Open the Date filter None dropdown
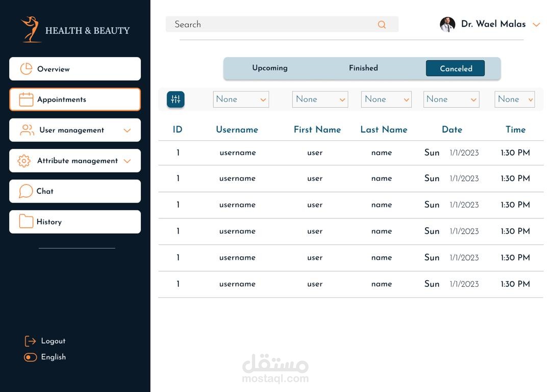 [x=451, y=100]
